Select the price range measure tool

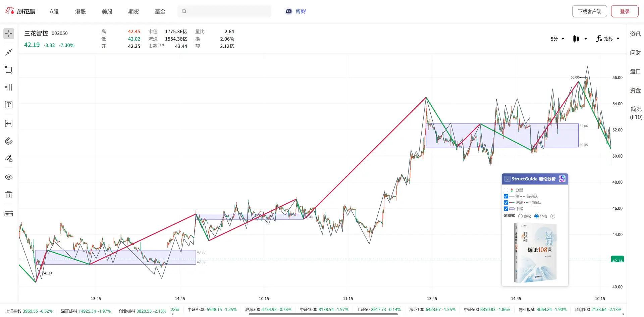(x=9, y=123)
